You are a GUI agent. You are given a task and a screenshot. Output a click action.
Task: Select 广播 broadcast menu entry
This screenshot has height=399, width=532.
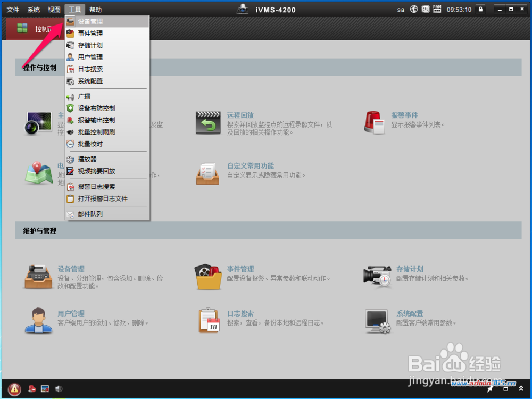107,96
